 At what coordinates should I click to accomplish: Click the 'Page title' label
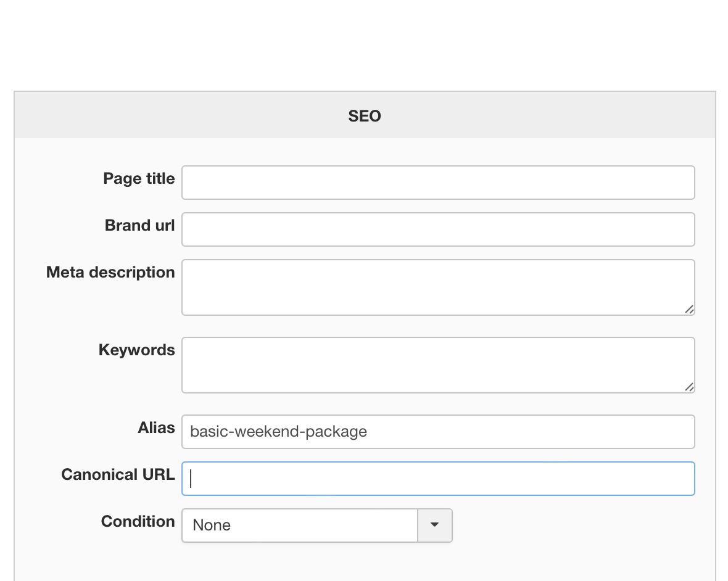point(139,179)
